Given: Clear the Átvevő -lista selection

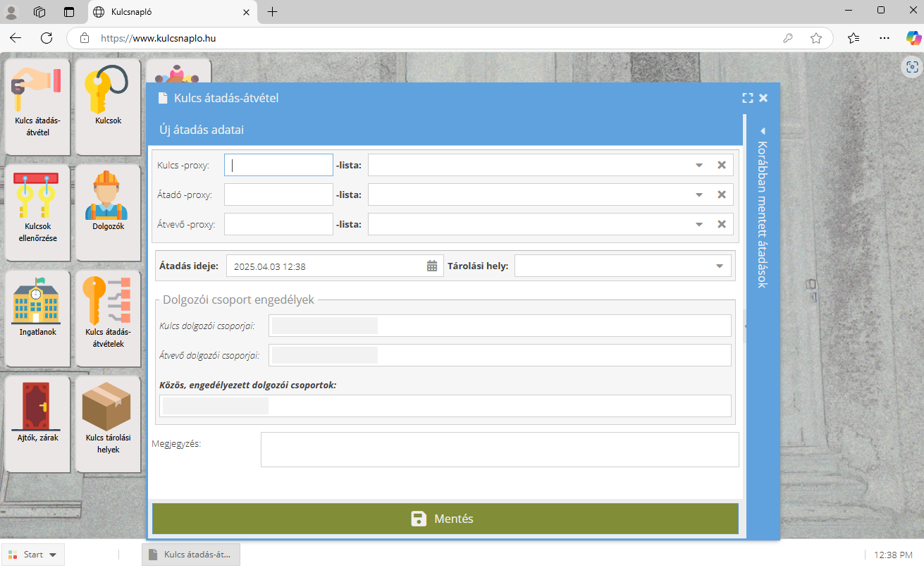Looking at the screenshot, I should click(x=722, y=224).
